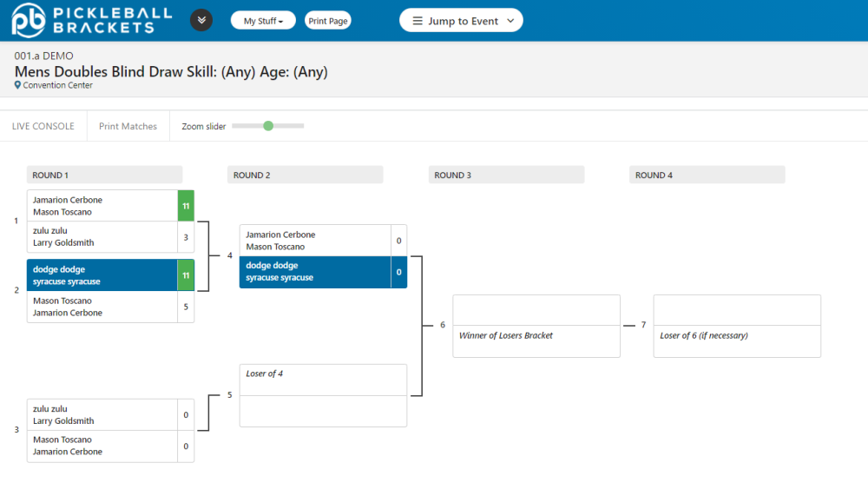Expand the double-chevron header toggle
Screen dimensions: 868x496
tap(201, 20)
